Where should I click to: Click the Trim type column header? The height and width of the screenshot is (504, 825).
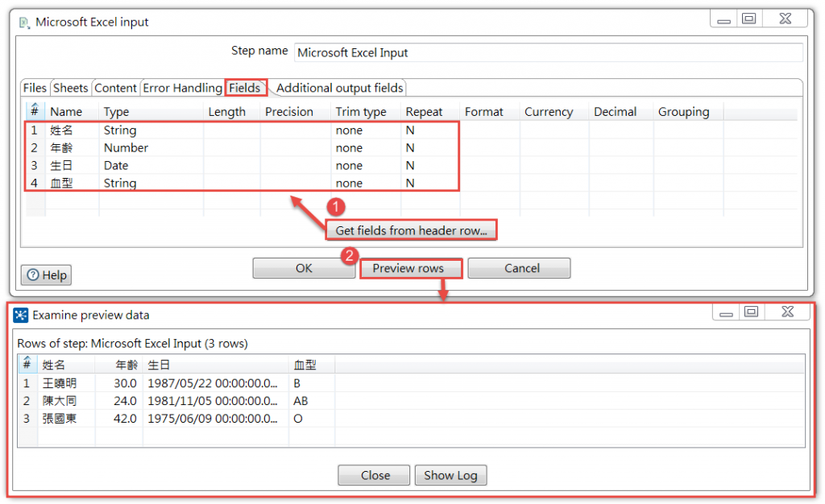pyautogui.click(x=367, y=112)
